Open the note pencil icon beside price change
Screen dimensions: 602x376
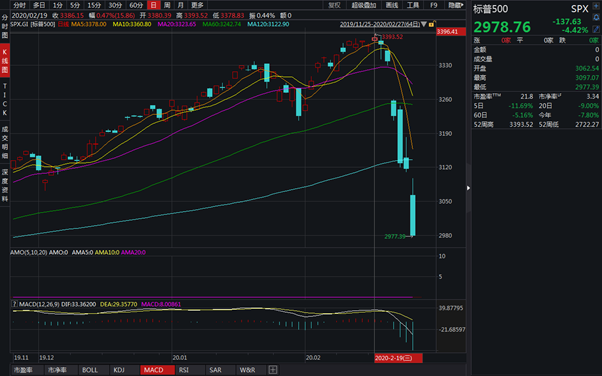click(596, 29)
